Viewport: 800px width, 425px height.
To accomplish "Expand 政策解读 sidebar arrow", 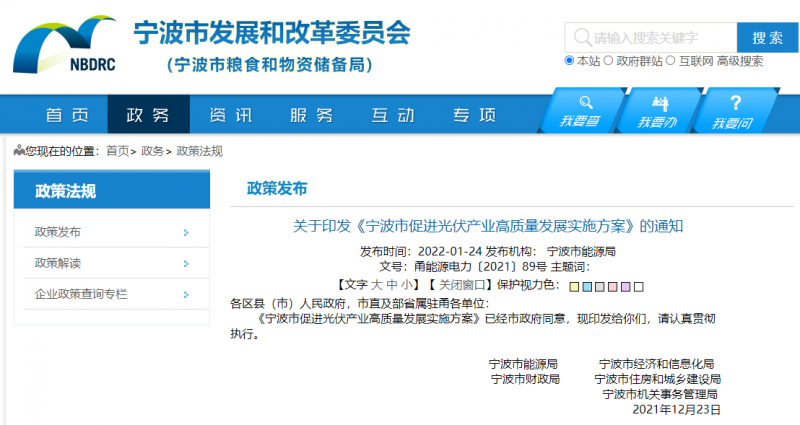I will coord(186,263).
